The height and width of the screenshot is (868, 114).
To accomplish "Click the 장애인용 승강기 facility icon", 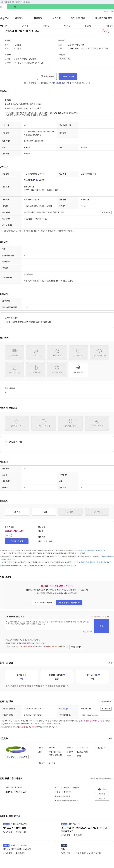I will point(44,423).
